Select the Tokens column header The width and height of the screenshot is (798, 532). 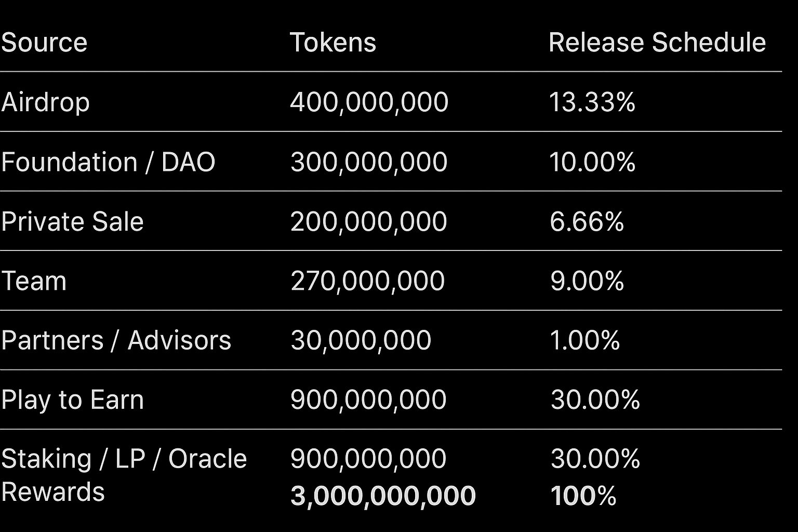(x=332, y=42)
